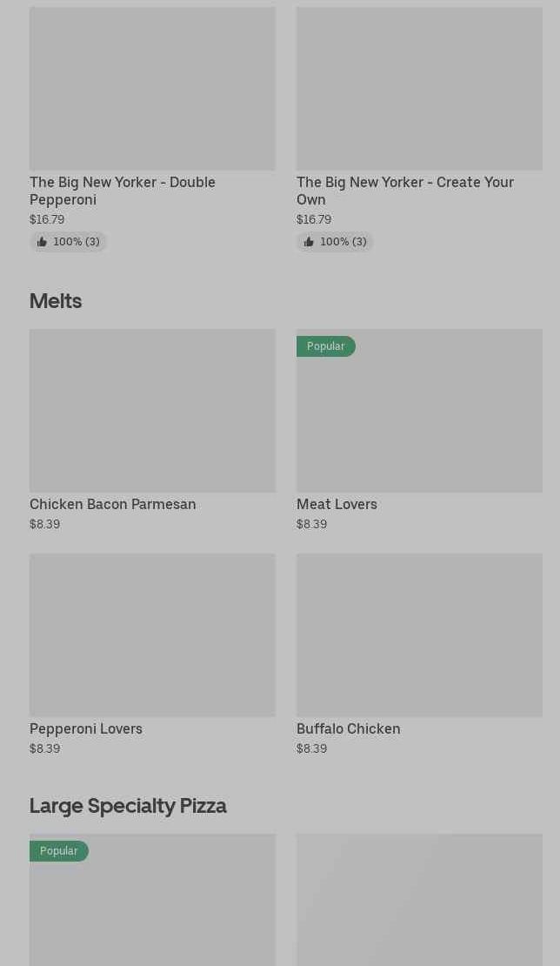
Task: Tap the Buffalo Chicken melt image
Action: [419, 635]
